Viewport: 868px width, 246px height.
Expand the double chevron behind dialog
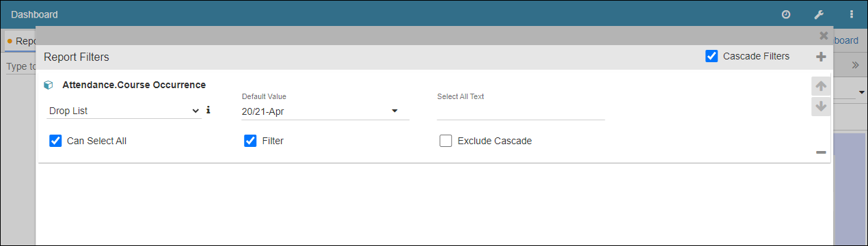pos(855,65)
